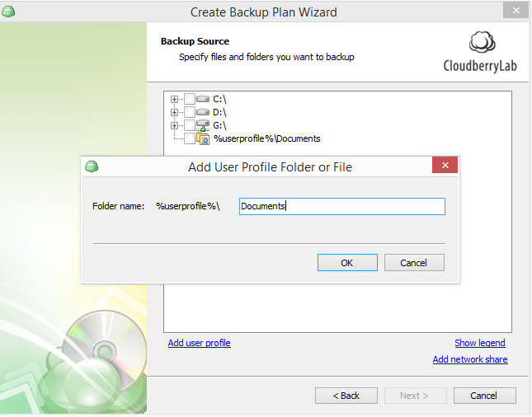This screenshot has width=532, height=417.
Task: Select the C:\ tree label
Action: (219, 100)
